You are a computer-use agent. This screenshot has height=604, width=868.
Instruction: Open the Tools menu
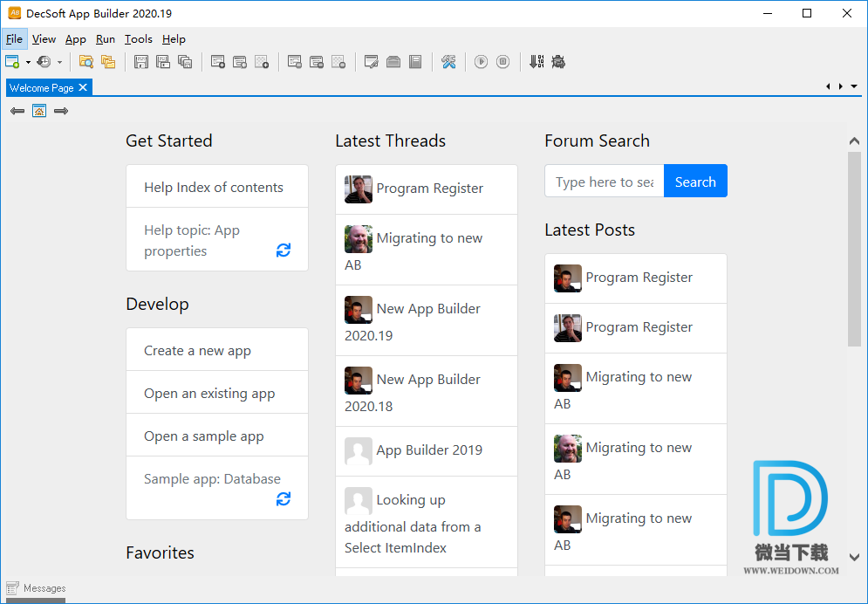point(139,39)
